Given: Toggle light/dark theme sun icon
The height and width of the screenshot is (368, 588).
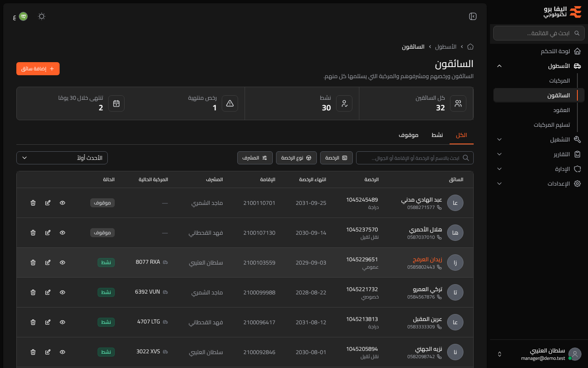Looking at the screenshot, I should [42, 16].
